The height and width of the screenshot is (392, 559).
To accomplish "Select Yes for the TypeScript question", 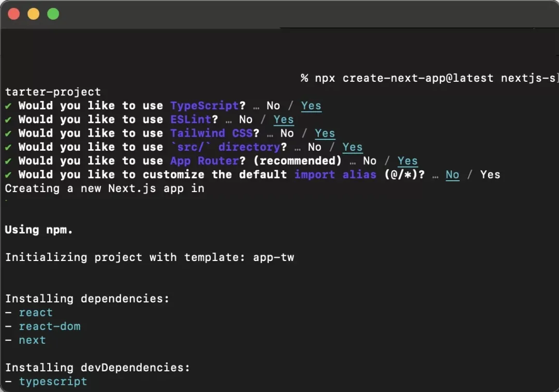I will pos(311,106).
